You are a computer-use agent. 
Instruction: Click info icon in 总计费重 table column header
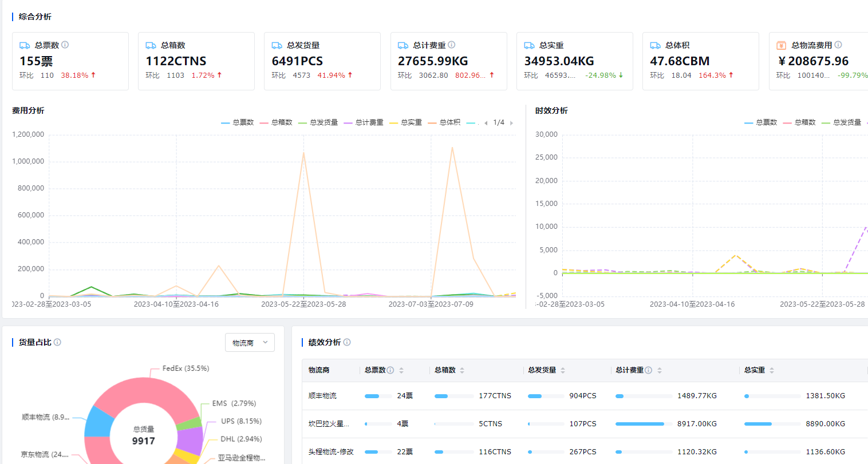(x=649, y=370)
